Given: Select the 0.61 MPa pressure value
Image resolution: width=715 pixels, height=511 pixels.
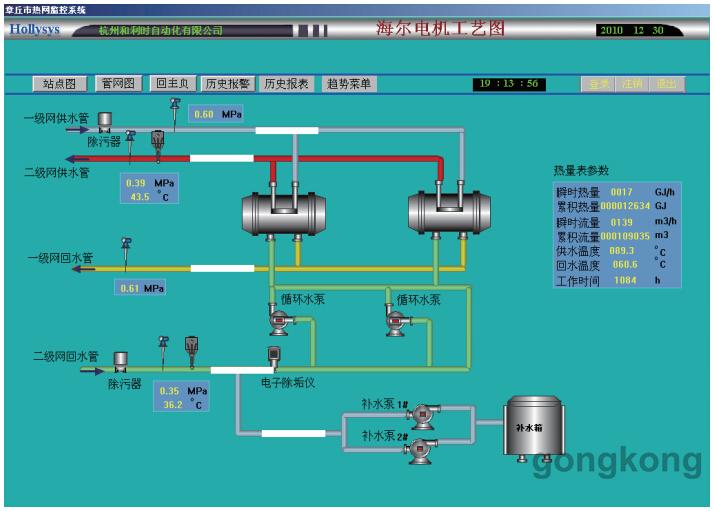Looking at the screenshot, I should click(130, 289).
